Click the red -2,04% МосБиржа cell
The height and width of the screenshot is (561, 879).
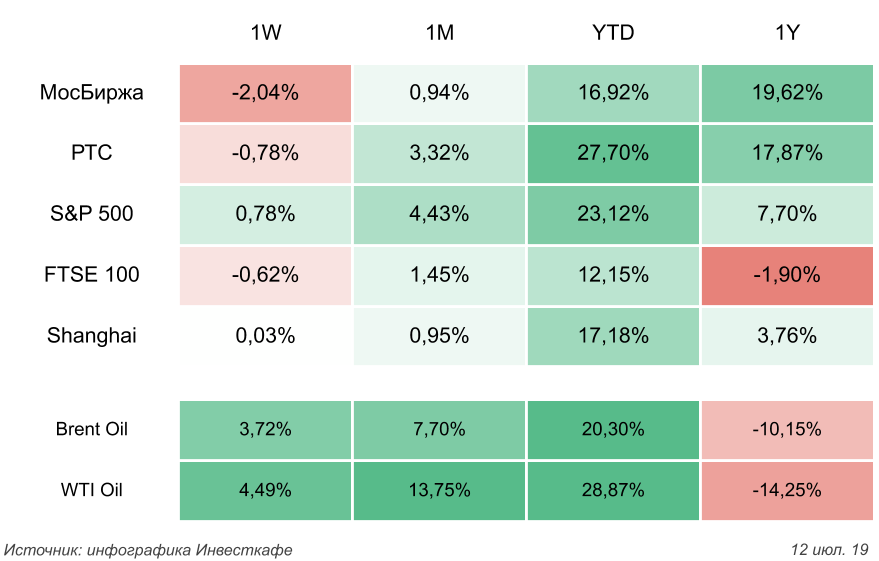(265, 93)
